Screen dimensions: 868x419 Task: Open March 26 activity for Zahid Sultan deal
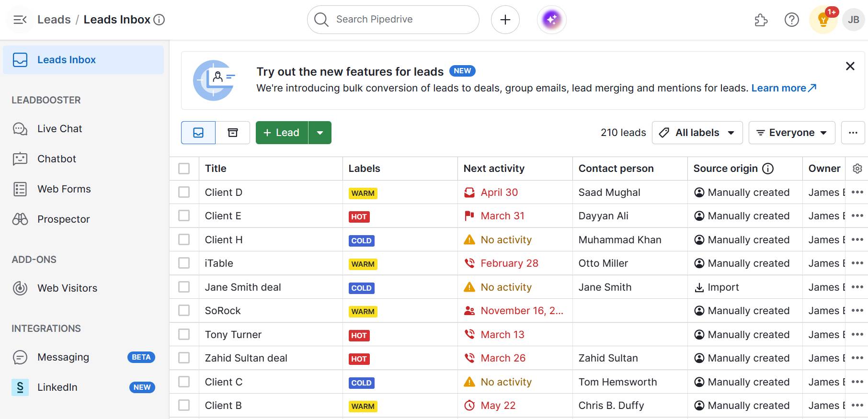tap(503, 358)
